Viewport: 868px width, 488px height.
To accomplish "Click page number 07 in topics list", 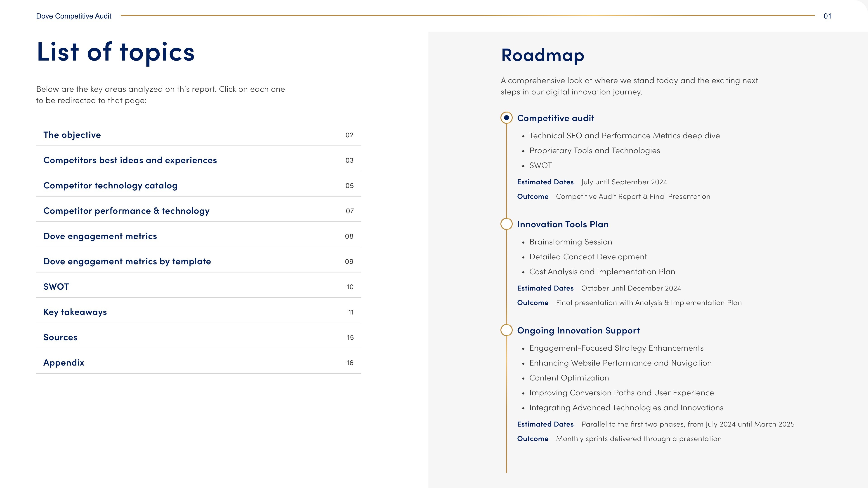I will tap(350, 211).
